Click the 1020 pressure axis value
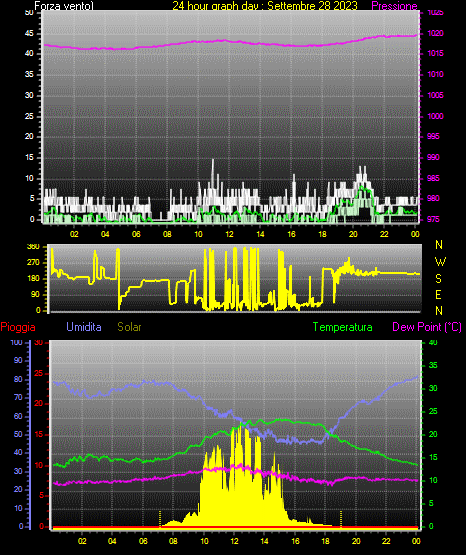This screenshot has width=466, height=555. (435, 33)
